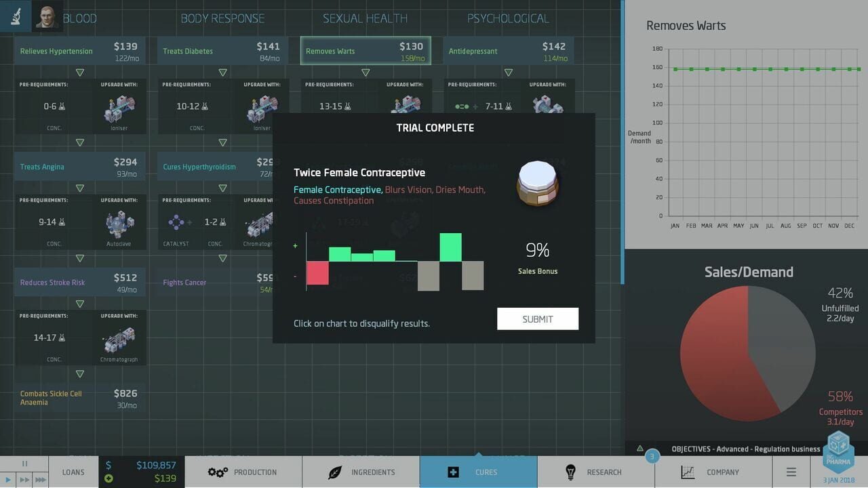
Task: Set game to fast forward speed
Action: tap(24, 480)
